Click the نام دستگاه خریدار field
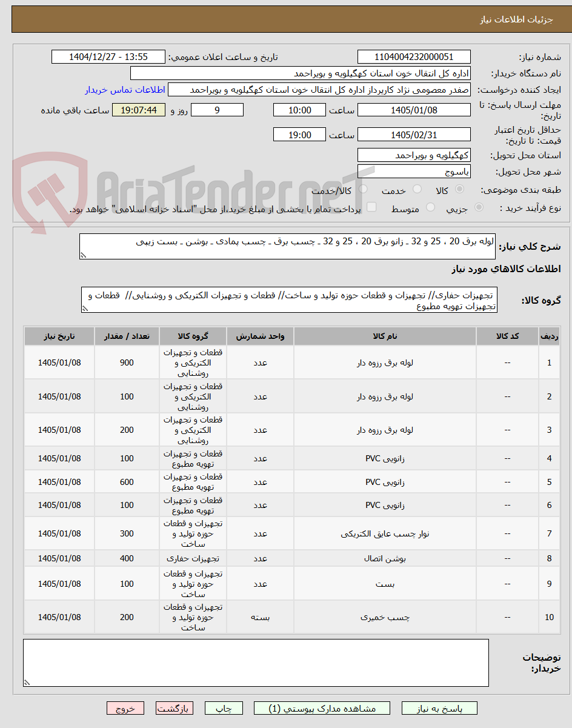This screenshot has height=728, width=572. tap(301, 73)
